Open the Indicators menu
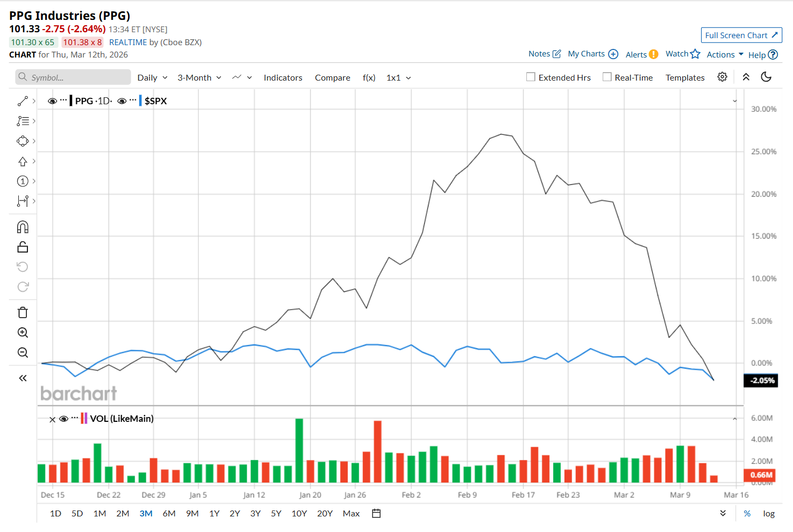This screenshot has width=793, height=532. pyautogui.click(x=283, y=77)
